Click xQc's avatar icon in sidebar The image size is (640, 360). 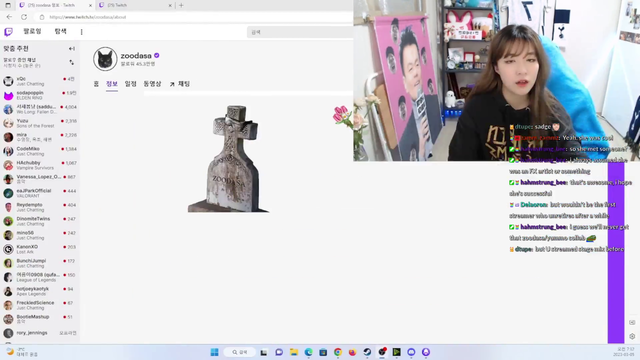[8, 81]
